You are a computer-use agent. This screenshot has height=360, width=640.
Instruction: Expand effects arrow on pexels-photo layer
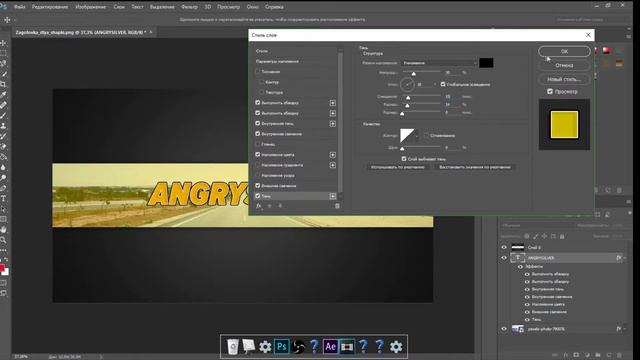click(x=625, y=329)
